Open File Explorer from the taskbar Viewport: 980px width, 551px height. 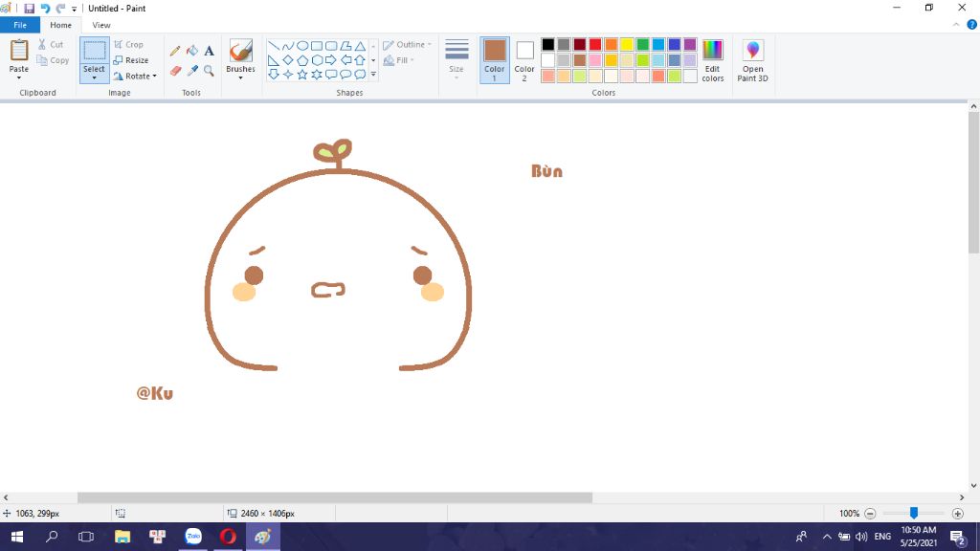(x=122, y=537)
